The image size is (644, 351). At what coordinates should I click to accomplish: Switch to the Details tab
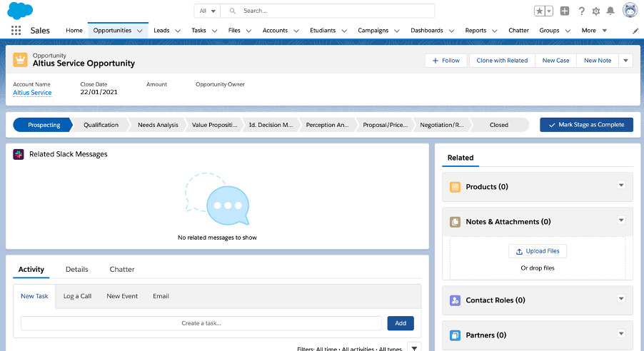click(77, 269)
